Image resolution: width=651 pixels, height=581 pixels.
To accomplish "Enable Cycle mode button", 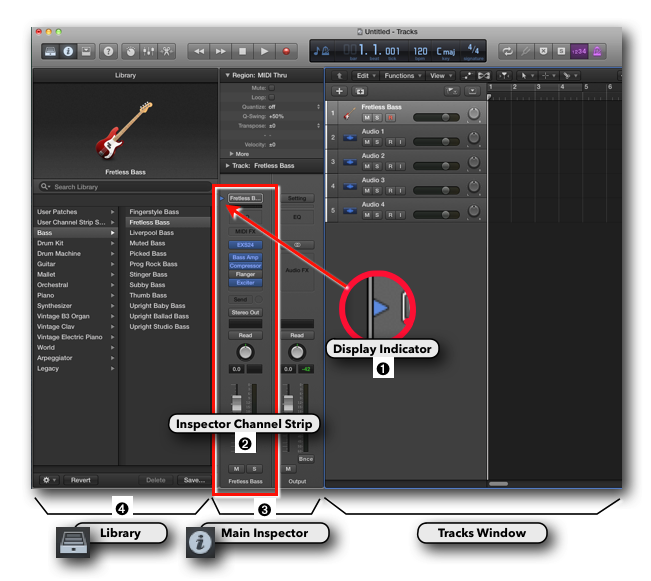I will 507,50.
